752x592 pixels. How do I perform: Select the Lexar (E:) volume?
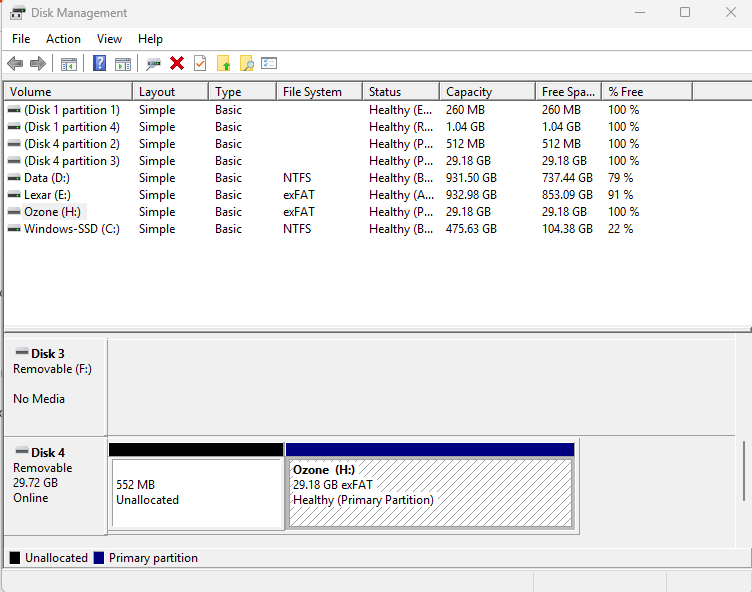47,195
